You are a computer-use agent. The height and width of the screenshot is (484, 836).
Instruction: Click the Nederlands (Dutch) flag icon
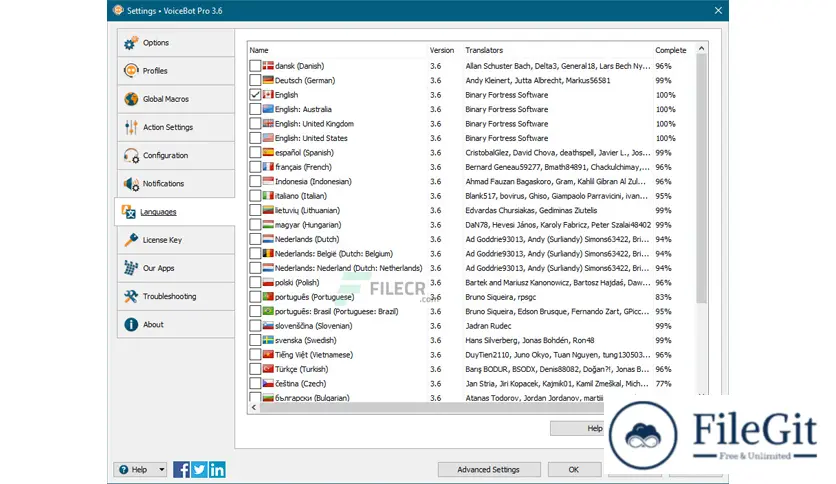click(x=268, y=239)
